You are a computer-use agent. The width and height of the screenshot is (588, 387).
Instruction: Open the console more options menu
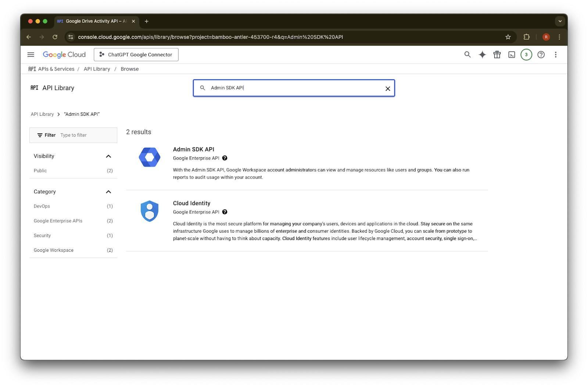556,55
